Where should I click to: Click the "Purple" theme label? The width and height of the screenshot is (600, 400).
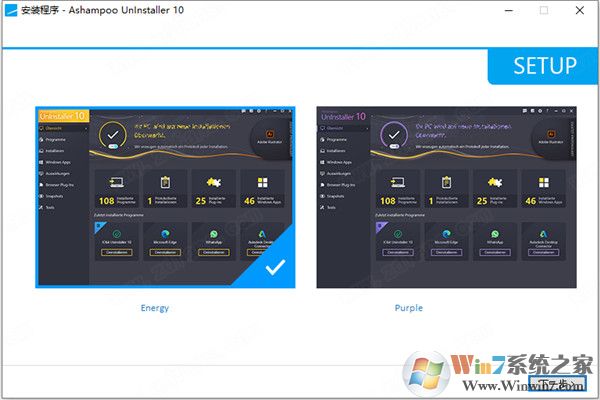point(409,308)
